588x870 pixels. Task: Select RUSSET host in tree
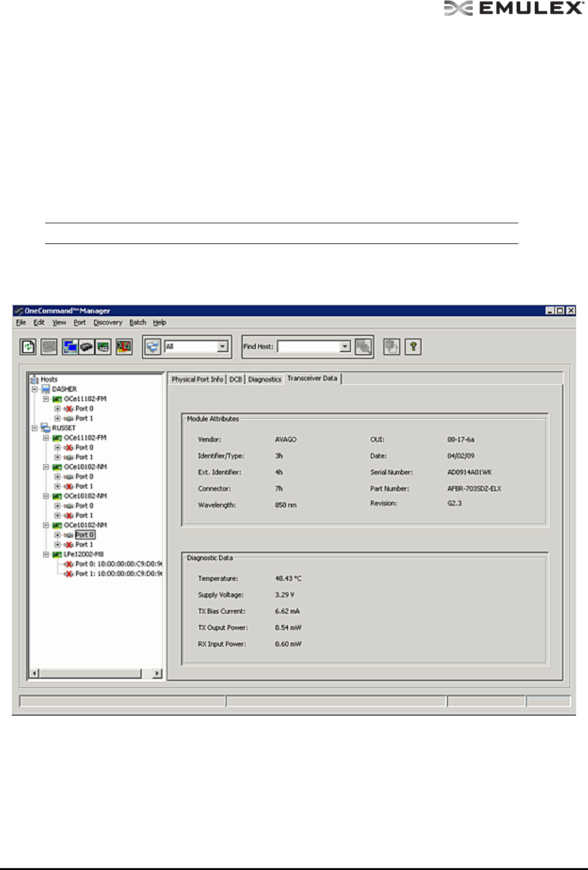63,428
